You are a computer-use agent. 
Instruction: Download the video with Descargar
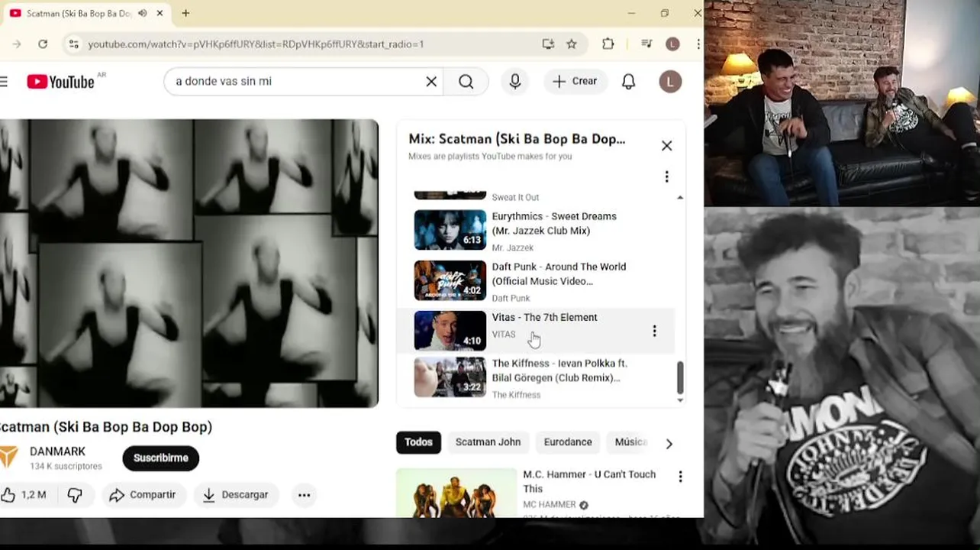[235, 495]
